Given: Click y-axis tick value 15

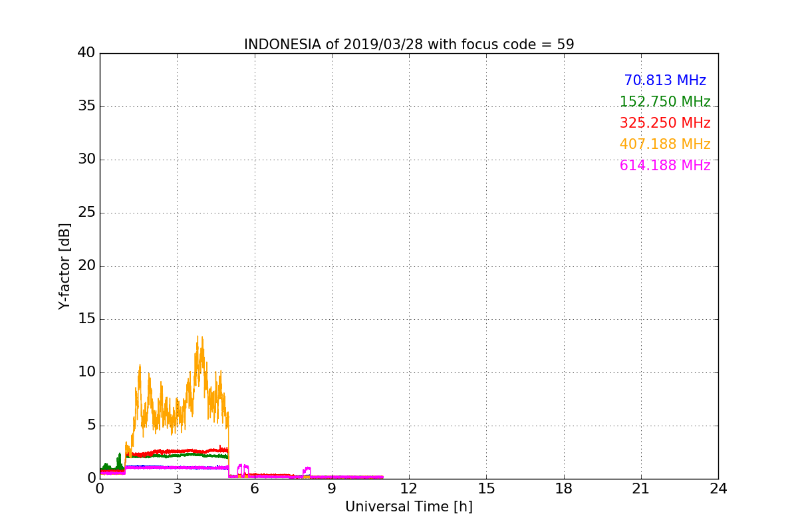Looking at the screenshot, I should 86,319.
